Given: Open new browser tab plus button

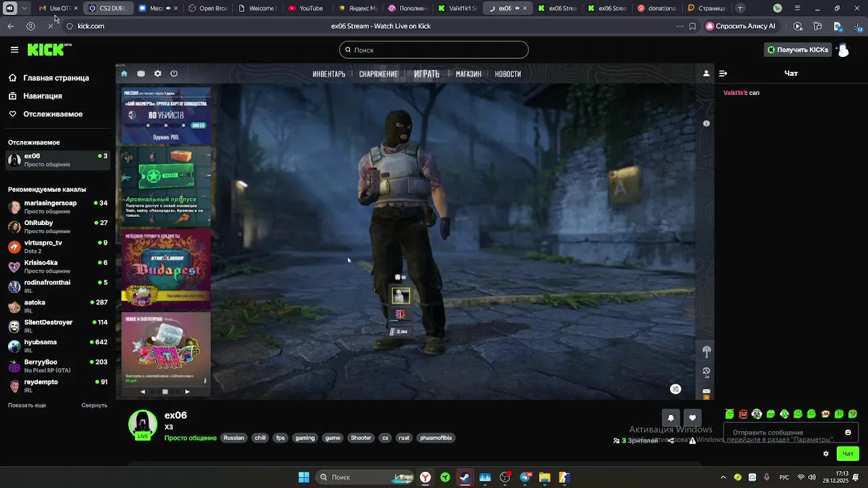Looking at the screenshot, I should (740, 8).
